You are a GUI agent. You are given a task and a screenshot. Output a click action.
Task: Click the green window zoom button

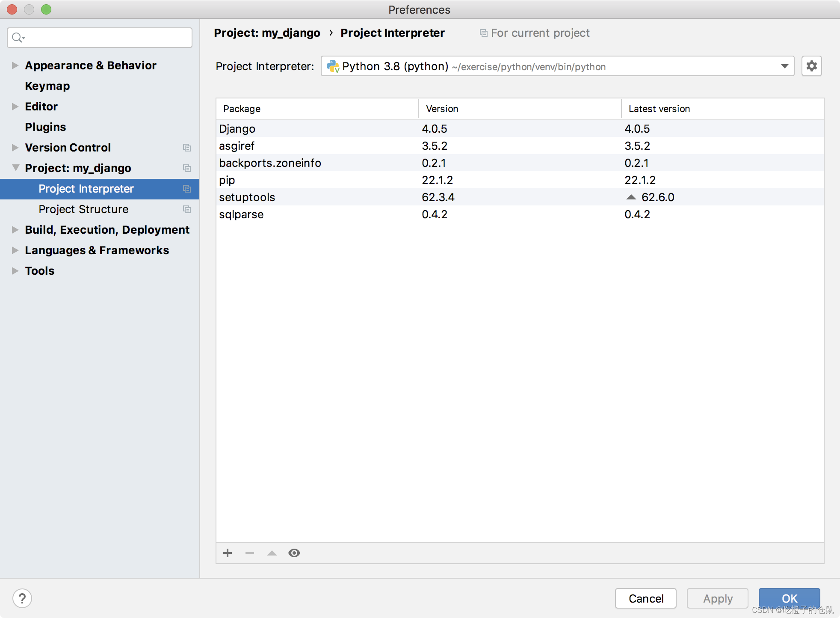46,9
